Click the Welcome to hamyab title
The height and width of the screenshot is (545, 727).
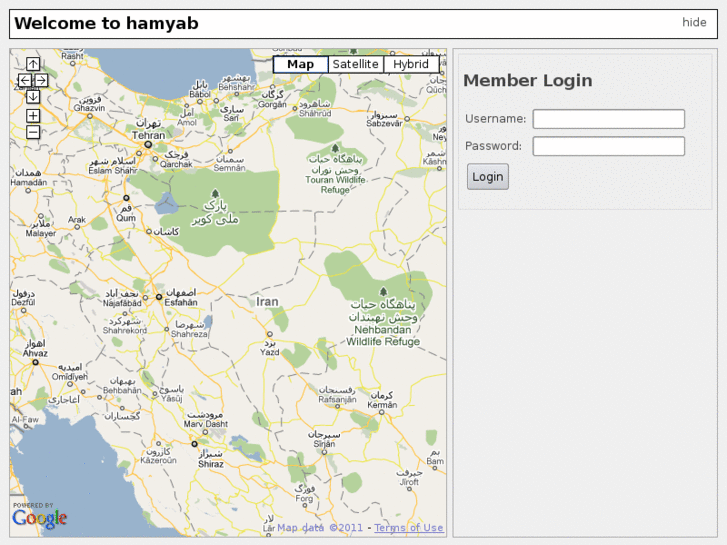click(x=107, y=23)
